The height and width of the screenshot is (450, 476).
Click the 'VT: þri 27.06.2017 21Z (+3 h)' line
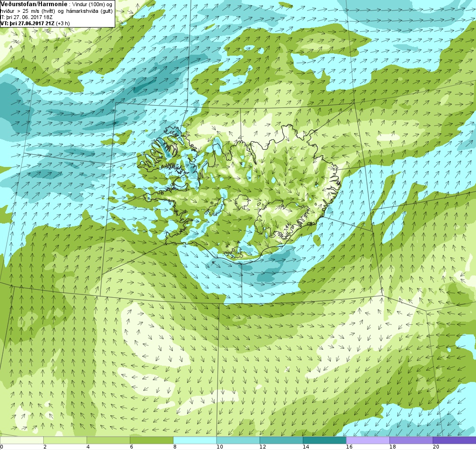(x=35, y=23)
